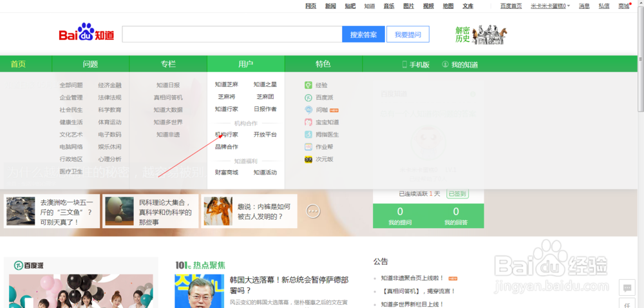
Task: Select 全部问题 category
Action: pyautogui.click(x=71, y=85)
